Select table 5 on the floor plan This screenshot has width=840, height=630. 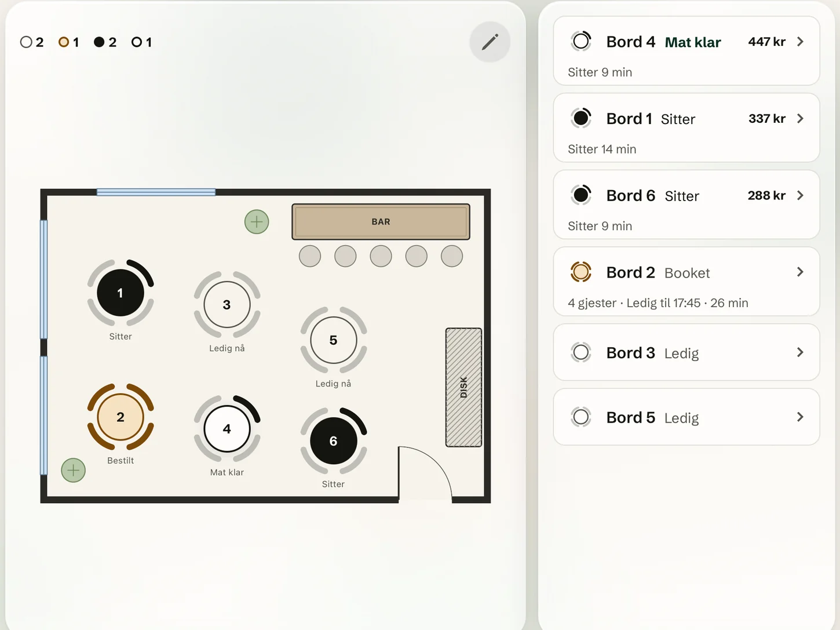333,340
